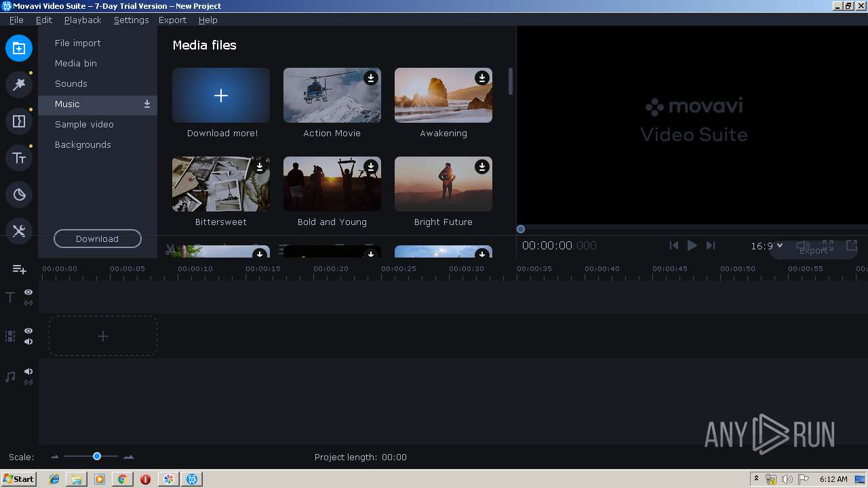Toggle title track visibility eye
868x488 pixels.
pos(28,292)
